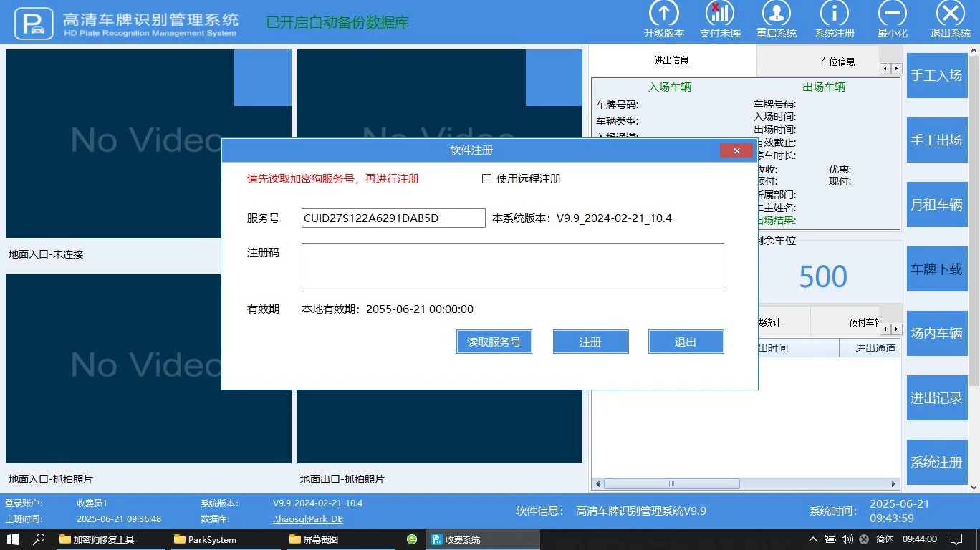Click right tab-scroll arrow beside 预付车 tab
The image size is (980, 550).
[x=896, y=329]
